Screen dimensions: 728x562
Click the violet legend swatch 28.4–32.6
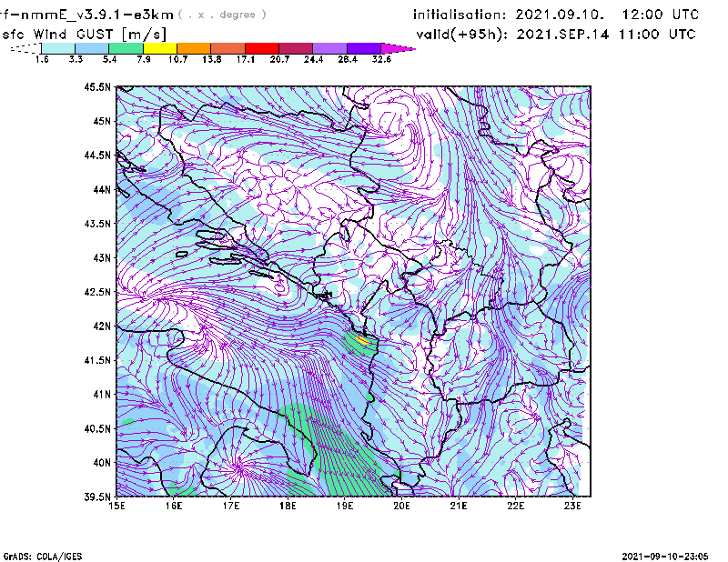point(364,48)
